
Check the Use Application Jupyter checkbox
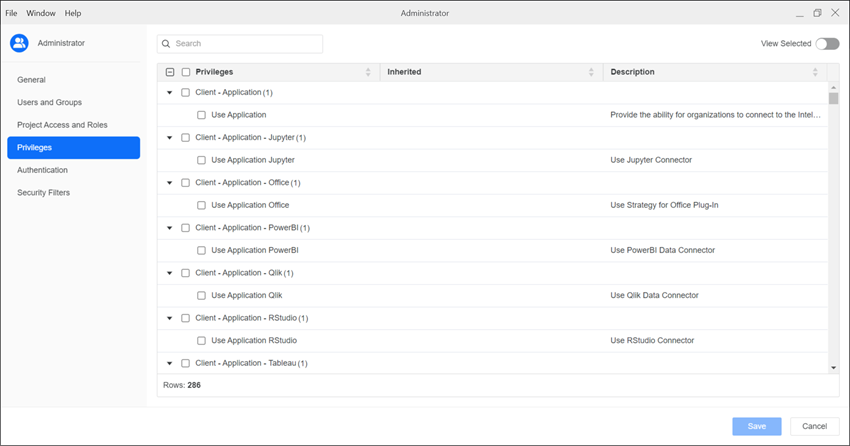coord(201,160)
